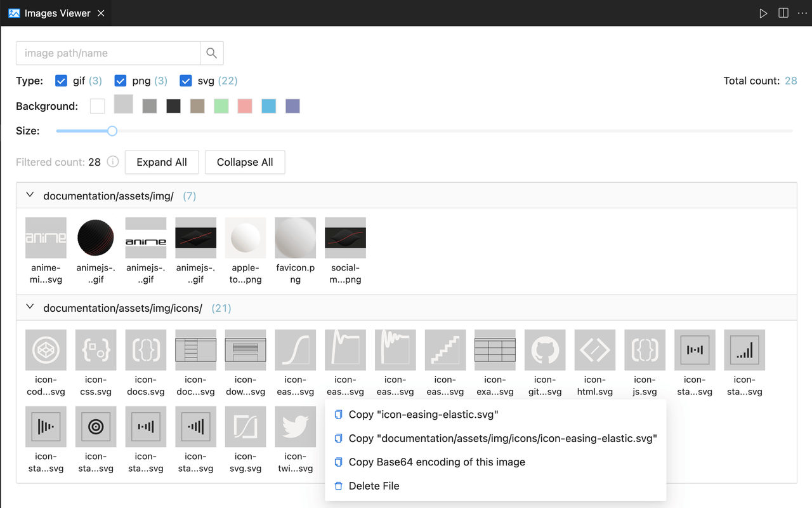Click the search magnifier icon
Viewport: 812px width, 508px height.
212,53
